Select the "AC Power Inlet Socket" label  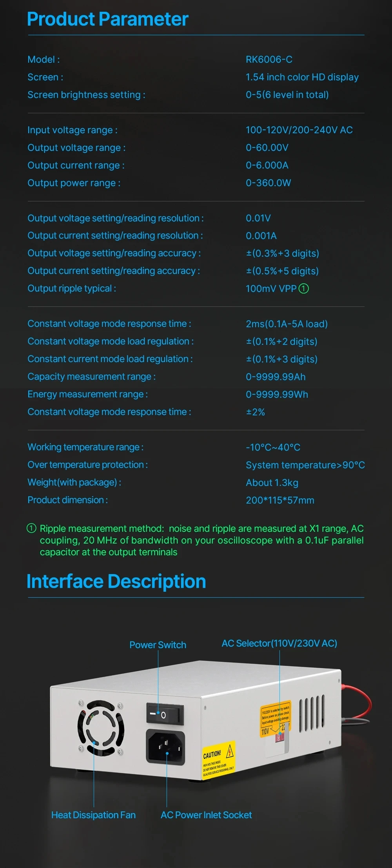pos(206,815)
